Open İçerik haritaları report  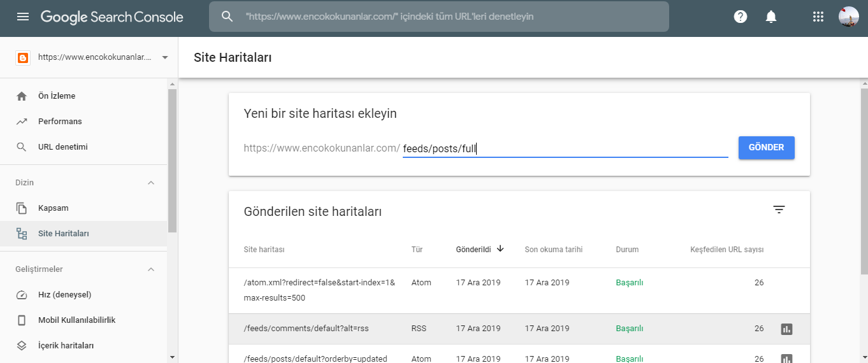(84, 346)
